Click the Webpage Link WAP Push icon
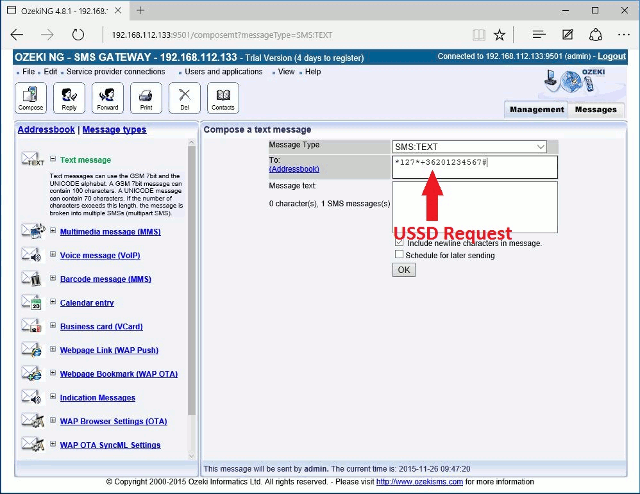Screen dimensions: 640x494 31,349
